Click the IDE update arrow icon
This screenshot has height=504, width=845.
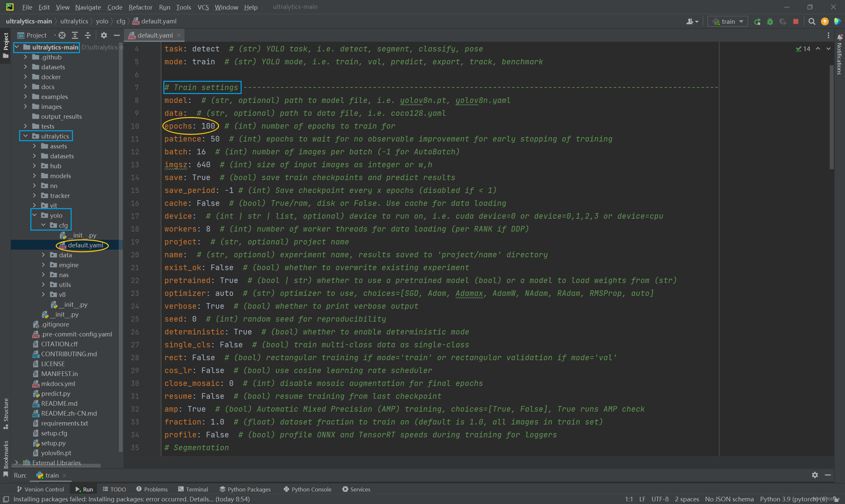click(x=825, y=22)
